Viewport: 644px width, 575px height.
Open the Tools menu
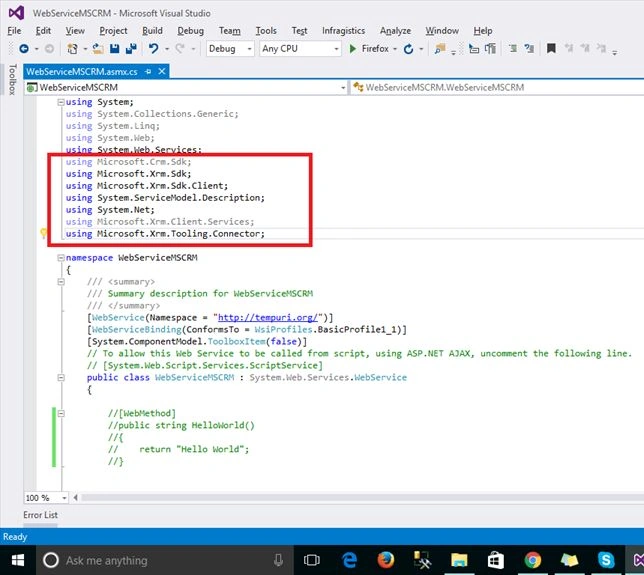266,31
